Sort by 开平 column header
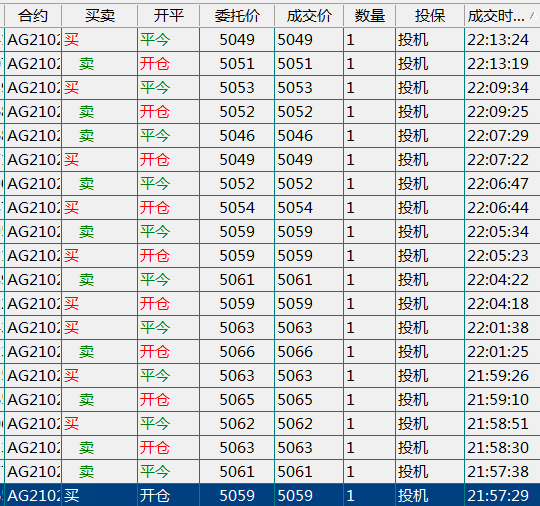 (168, 16)
